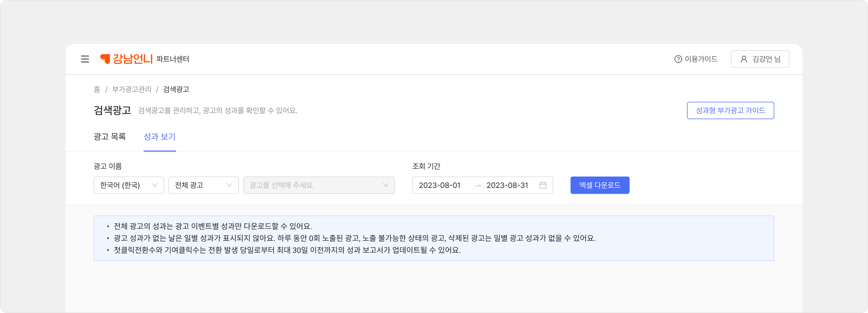Click notice starting 광고 성과가 없는 날은
This screenshot has width=868, height=313.
[x=354, y=238]
